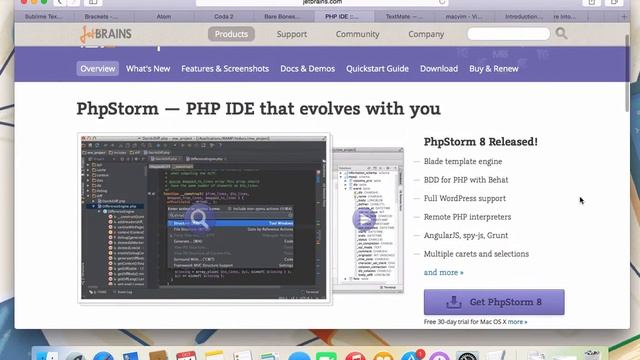Click 'Blade template engine' text
The height and width of the screenshot is (360, 640).
pos(463,161)
